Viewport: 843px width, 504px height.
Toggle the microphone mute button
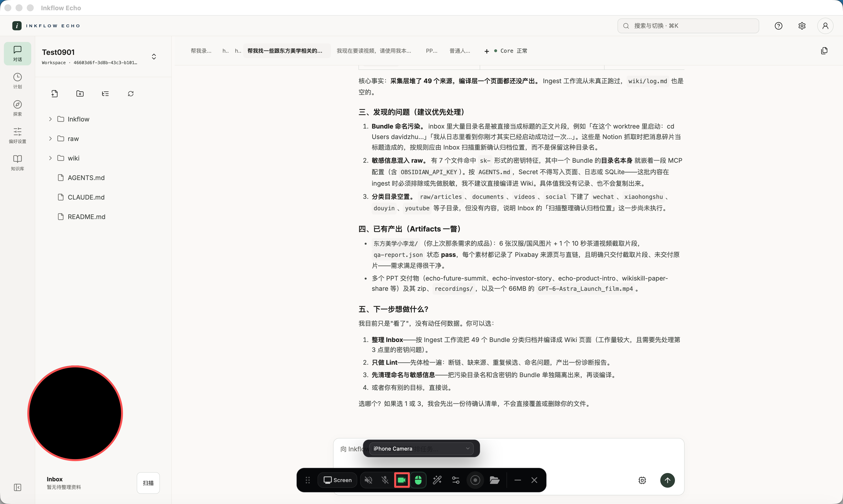[x=385, y=480]
